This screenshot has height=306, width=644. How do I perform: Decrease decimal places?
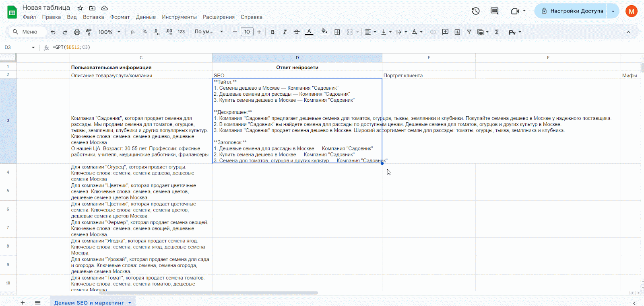(157, 32)
